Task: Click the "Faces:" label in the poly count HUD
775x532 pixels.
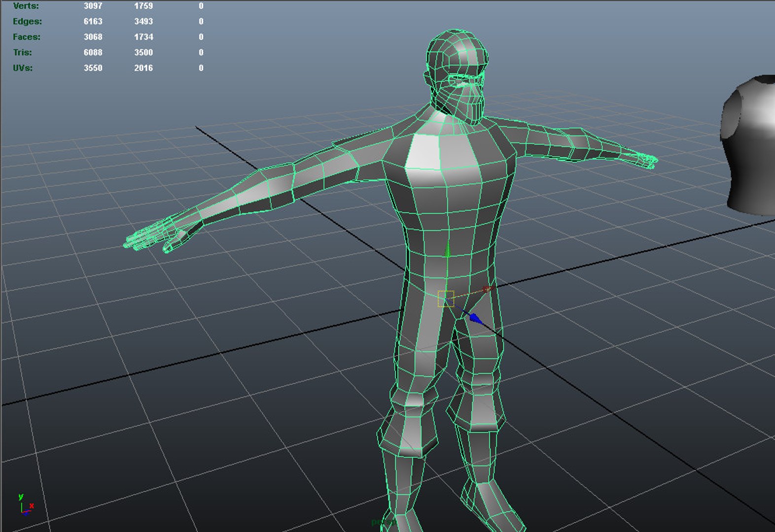Action: [27, 37]
